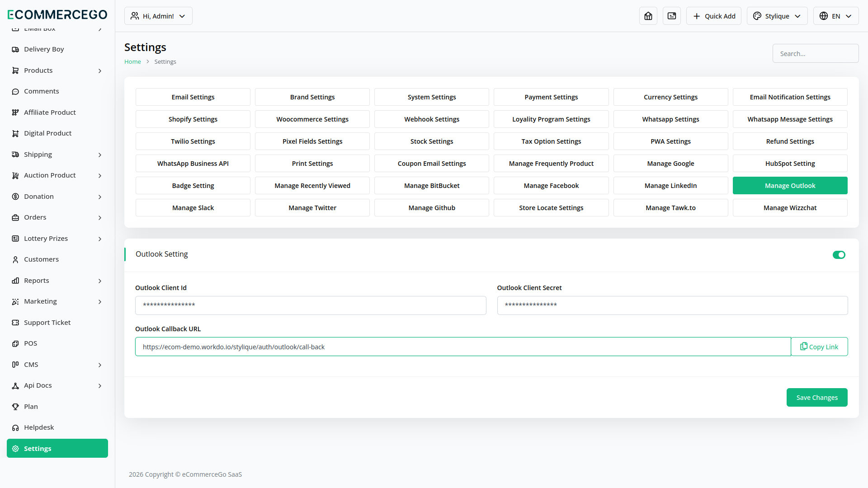The image size is (868, 488).
Task: Expand the Reports submenu chevron
Action: coord(100,281)
